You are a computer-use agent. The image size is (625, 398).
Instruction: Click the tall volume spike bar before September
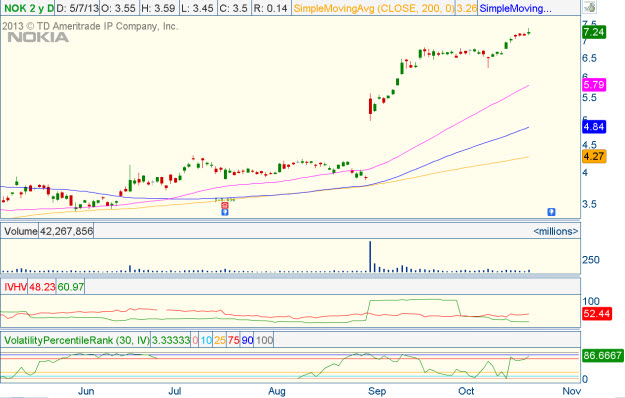(370, 257)
